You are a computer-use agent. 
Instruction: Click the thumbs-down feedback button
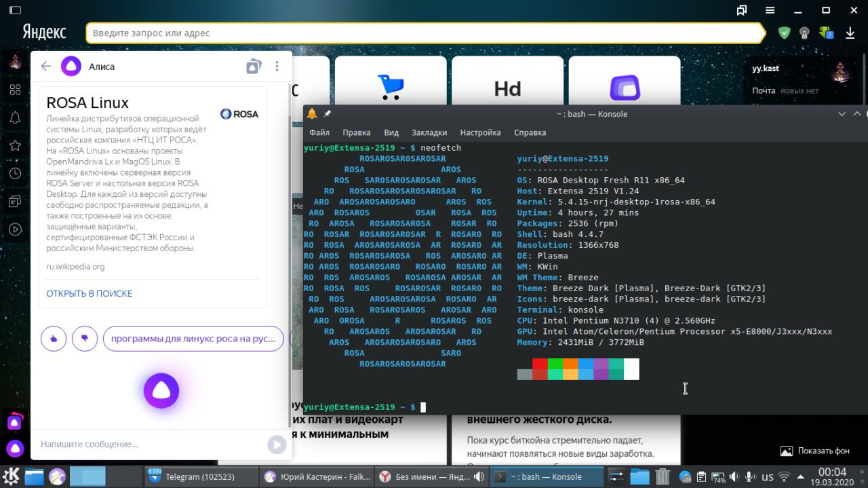click(85, 338)
